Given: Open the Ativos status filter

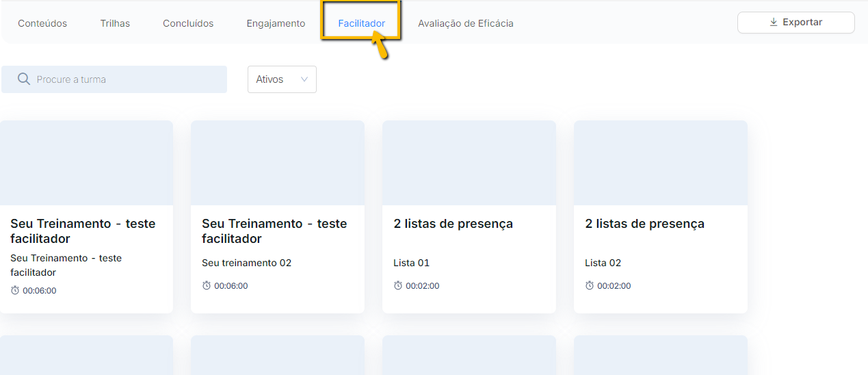Looking at the screenshot, I should (282, 79).
